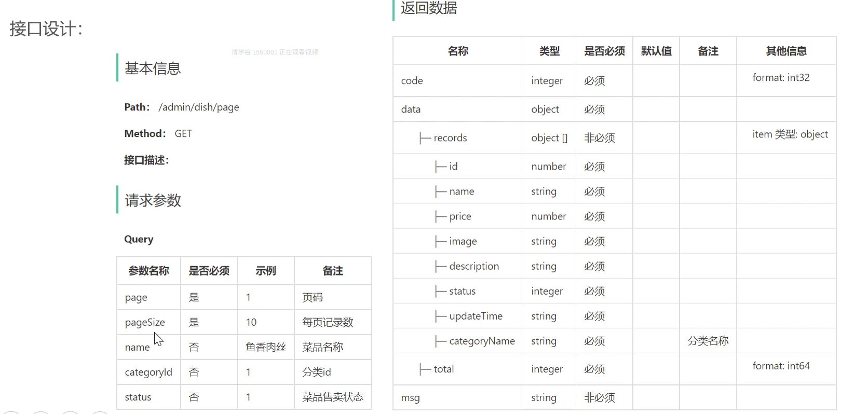
Task: Select the 示例 column header
Action: 266,271
